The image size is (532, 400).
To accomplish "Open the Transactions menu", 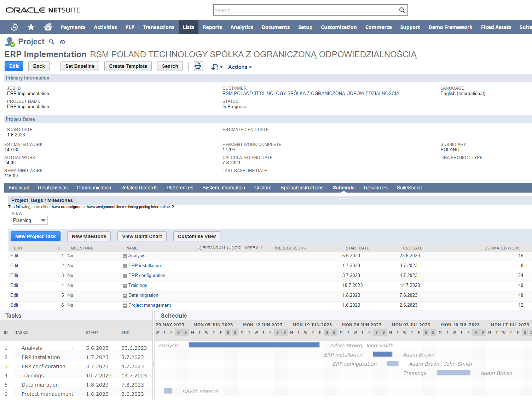I will tap(158, 27).
